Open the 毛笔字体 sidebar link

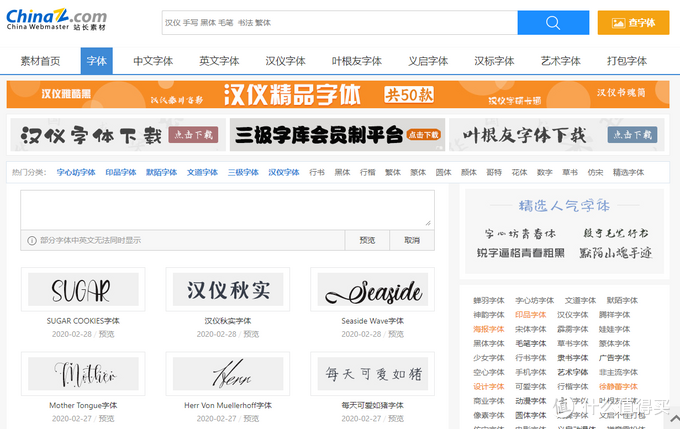[x=530, y=344]
